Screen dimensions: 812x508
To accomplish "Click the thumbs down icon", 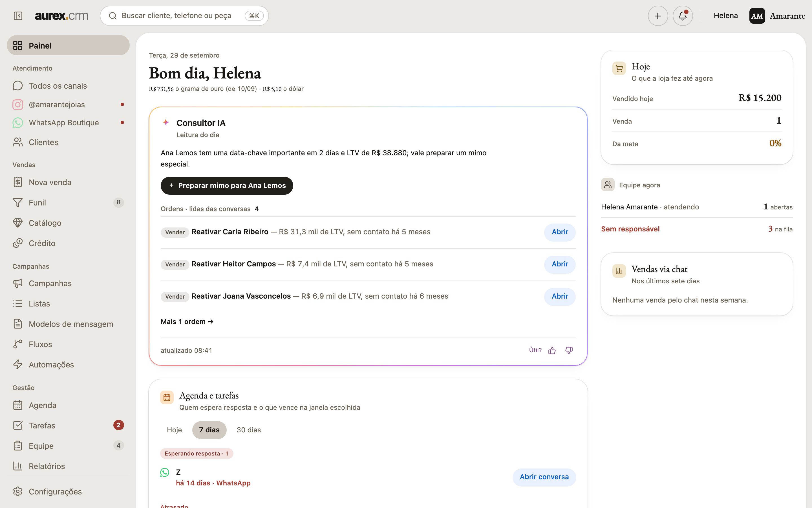I will (x=569, y=351).
